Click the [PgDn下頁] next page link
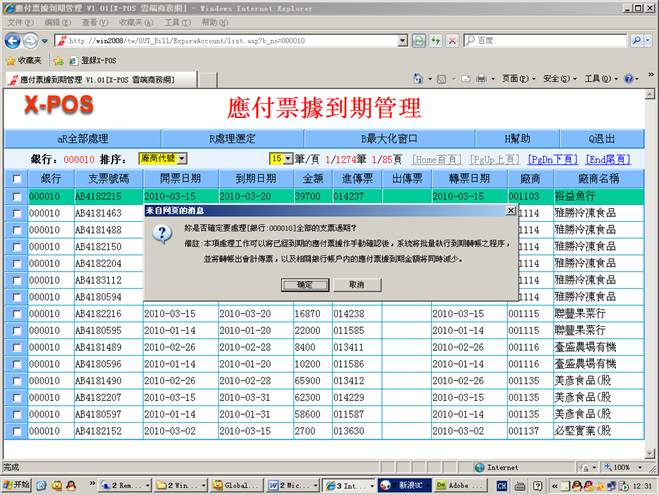This screenshot has width=659, height=495. pos(552,159)
